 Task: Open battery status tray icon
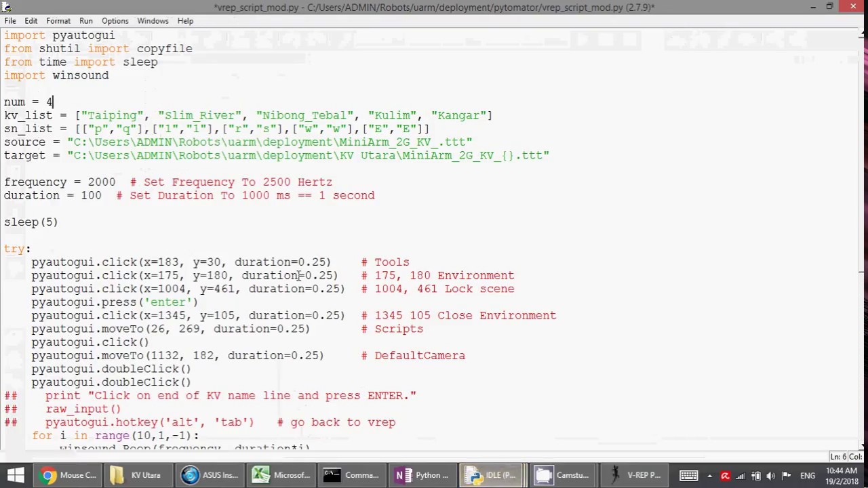point(756,476)
